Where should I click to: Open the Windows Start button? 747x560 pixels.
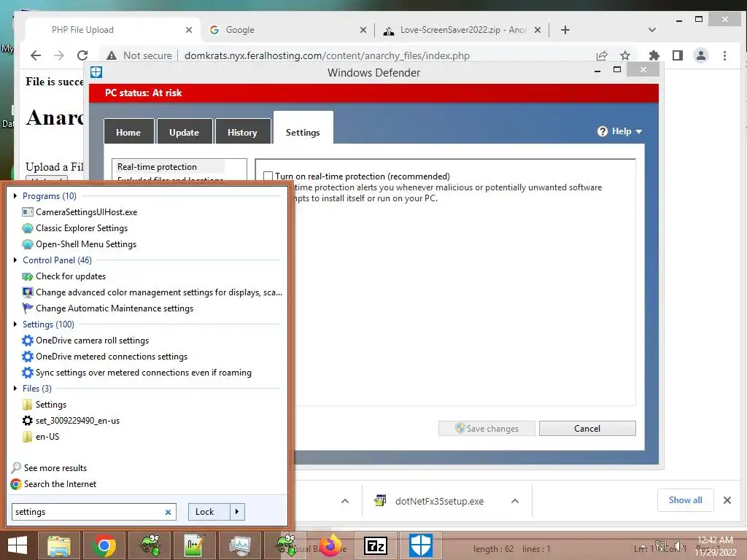pos(18,545)
